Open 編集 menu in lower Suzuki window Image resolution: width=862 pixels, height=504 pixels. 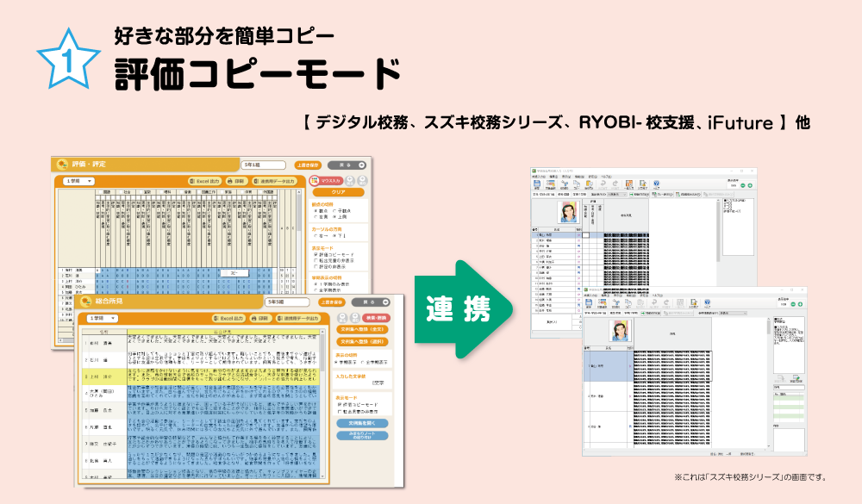pyautogui.click(x=605, y=296)
